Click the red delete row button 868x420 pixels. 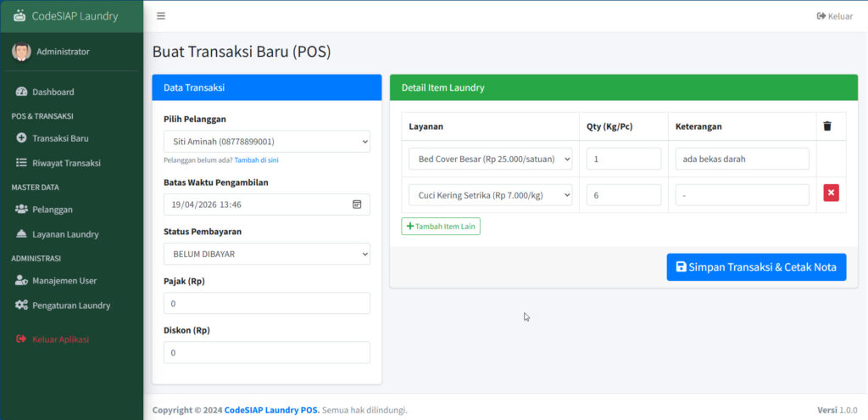point(831,194)
